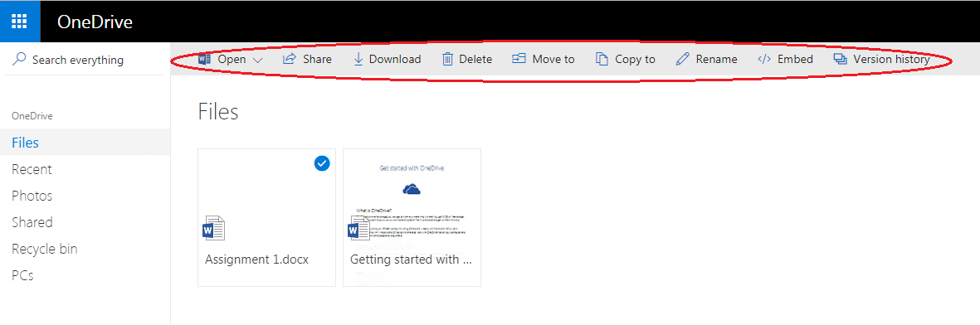Click the Getting started with file name

(x=411, y=260)
